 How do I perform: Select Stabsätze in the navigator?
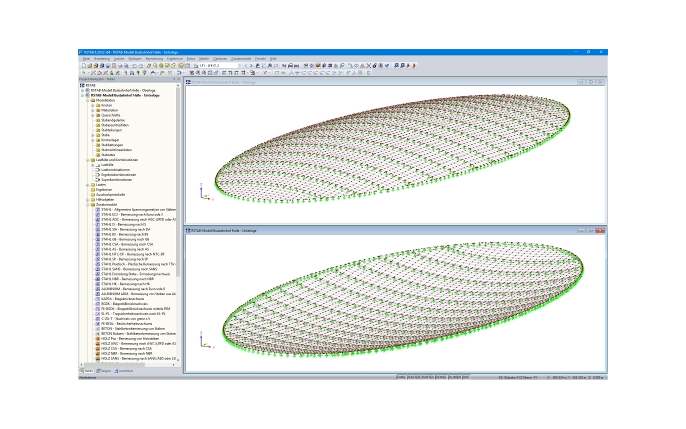click(108, 155)
